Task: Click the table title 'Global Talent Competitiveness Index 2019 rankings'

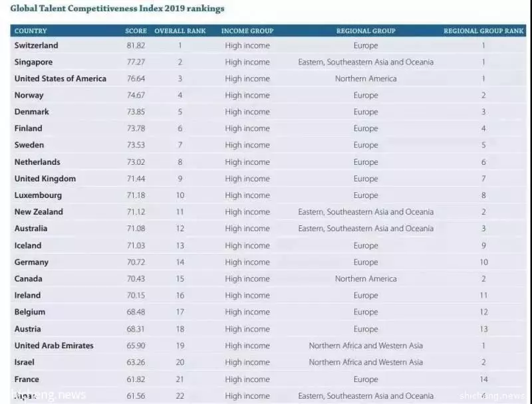Action: [117, 9]
